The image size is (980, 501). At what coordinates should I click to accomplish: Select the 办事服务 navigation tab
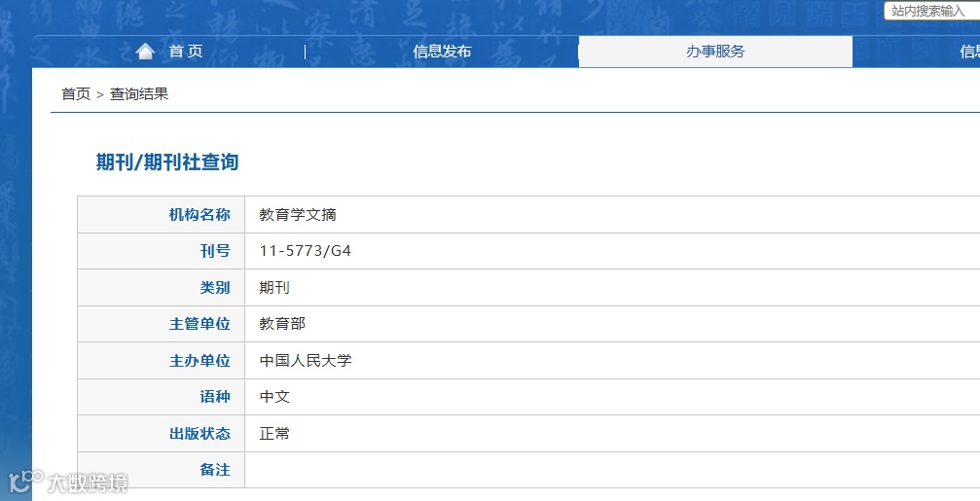(x=715, y=52)
